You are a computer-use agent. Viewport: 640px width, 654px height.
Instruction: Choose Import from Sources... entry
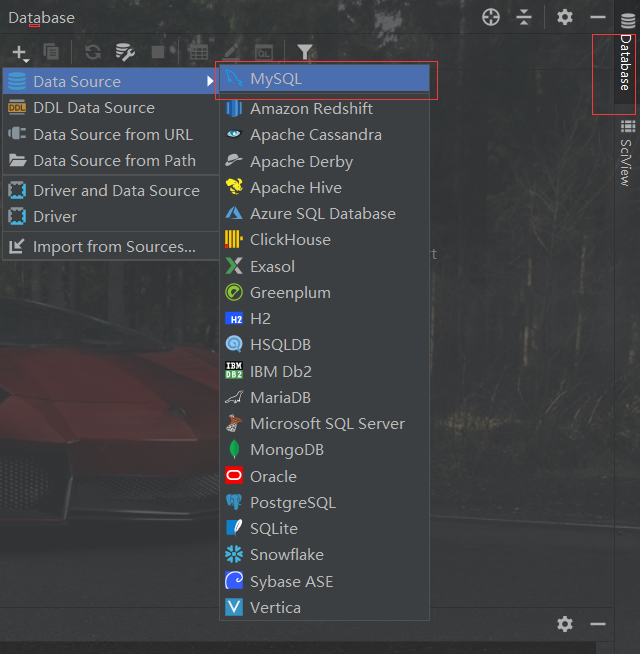(x=111, y=247)
